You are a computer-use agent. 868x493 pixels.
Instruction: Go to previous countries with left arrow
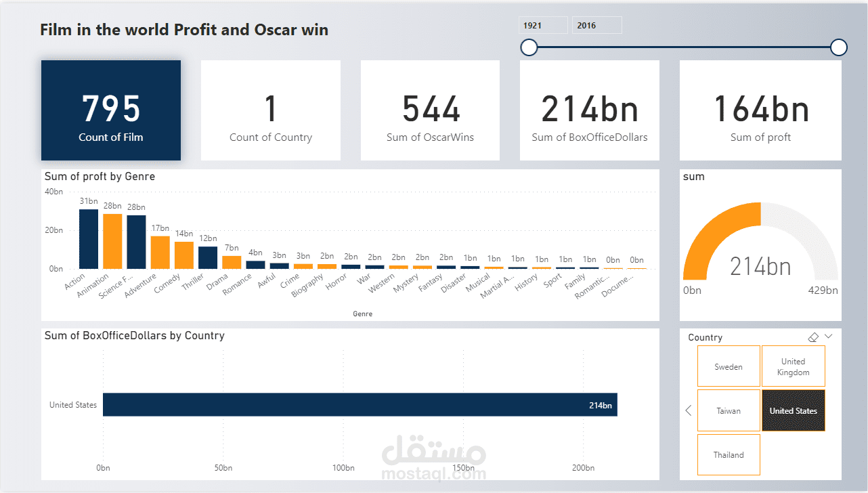click(x=689, y=410)
